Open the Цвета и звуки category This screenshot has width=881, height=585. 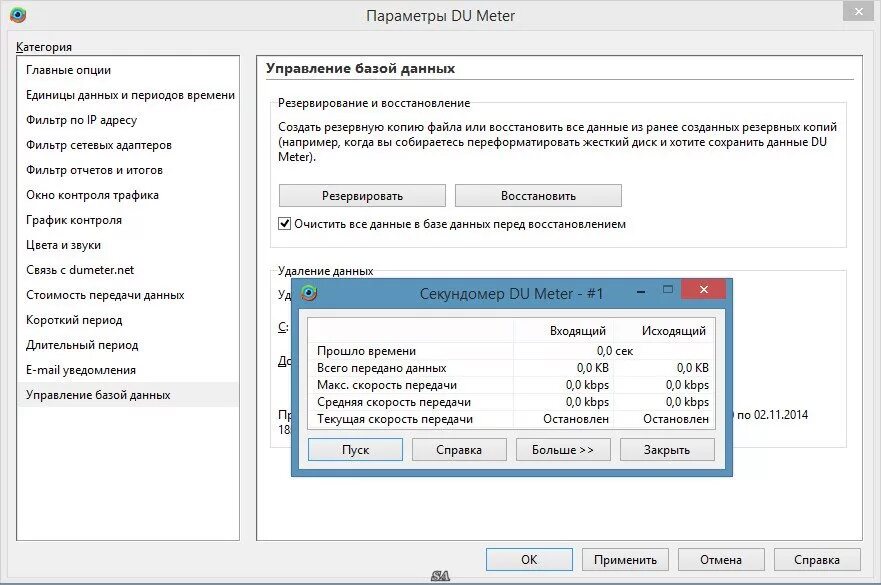coord(128,245)
